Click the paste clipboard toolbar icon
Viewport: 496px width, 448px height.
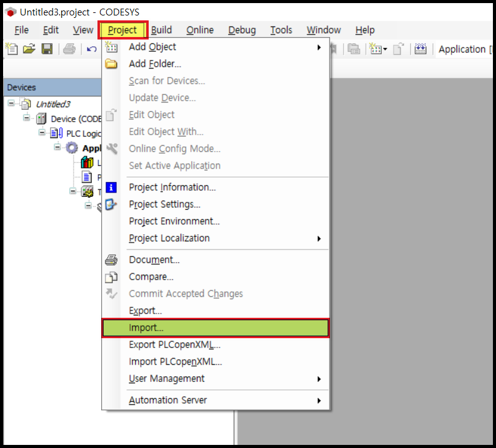click(x=353, y=49)
